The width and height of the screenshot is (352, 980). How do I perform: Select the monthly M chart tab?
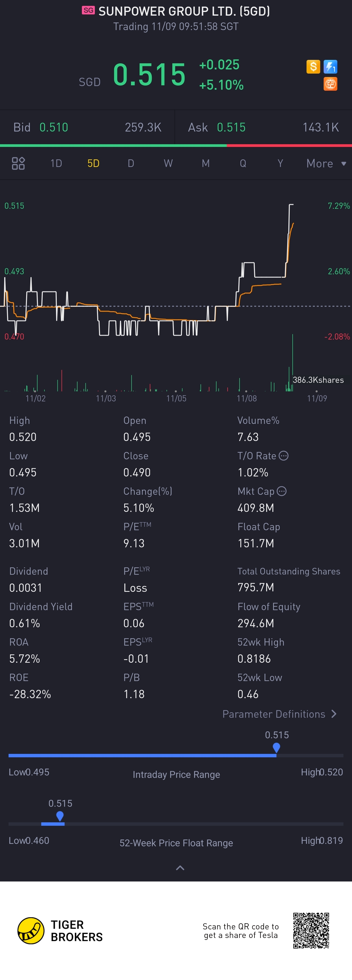(x=206, y=163)
